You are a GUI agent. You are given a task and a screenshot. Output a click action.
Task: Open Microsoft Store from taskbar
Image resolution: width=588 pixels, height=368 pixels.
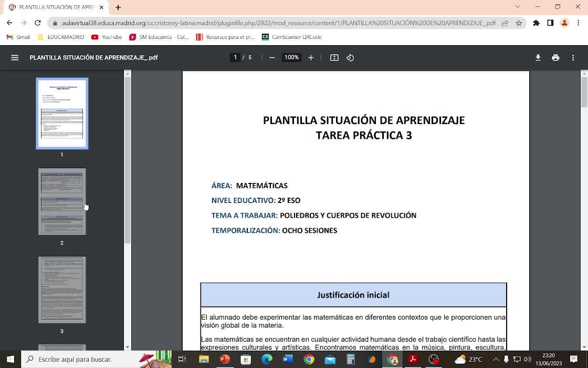coord(246,360)
